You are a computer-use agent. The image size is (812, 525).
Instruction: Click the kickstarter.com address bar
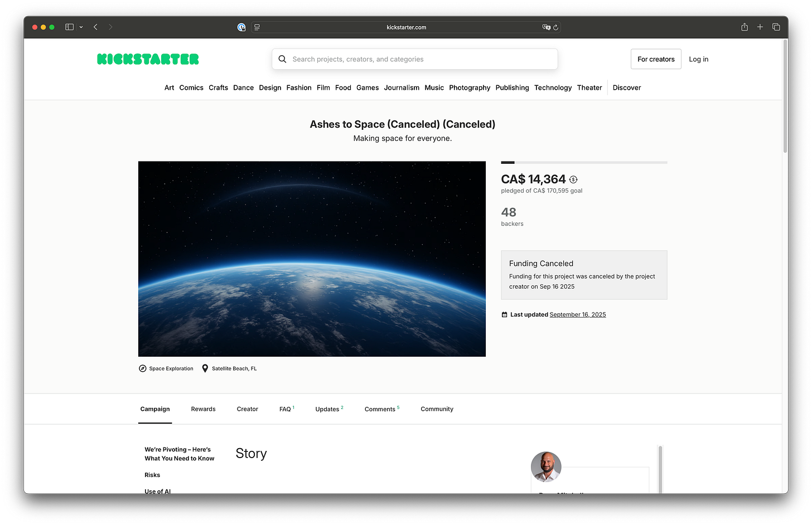406,27
